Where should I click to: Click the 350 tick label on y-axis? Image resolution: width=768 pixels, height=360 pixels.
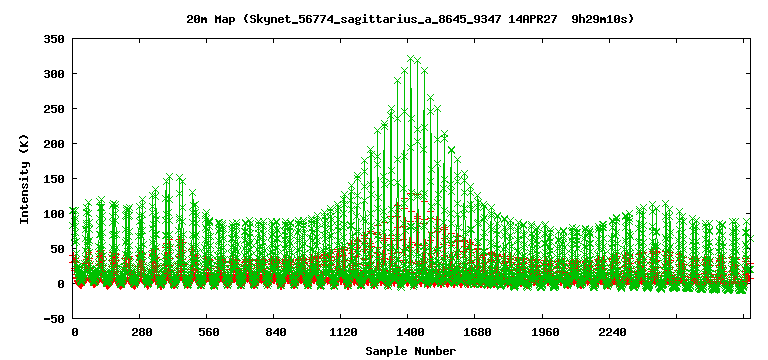pyautogui.click(x=55, y=39)
